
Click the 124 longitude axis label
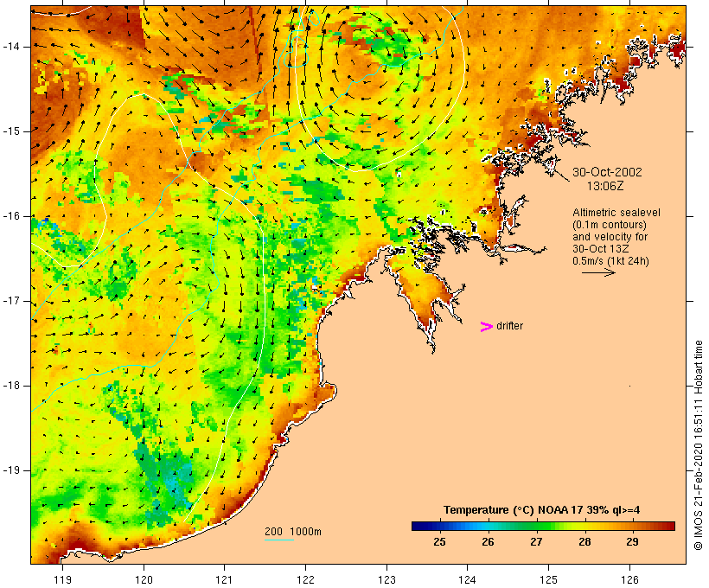468,579
